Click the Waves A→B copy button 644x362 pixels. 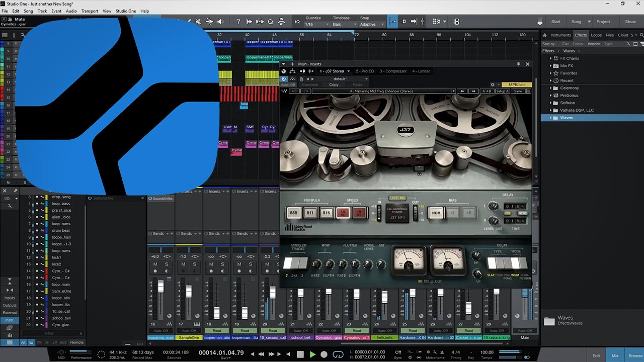click(487, 91)
